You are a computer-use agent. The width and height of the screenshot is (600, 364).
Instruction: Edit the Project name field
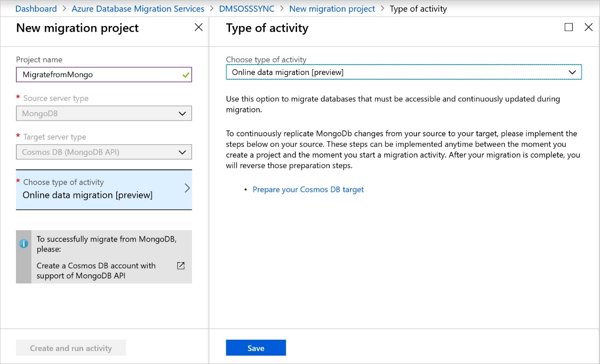coord(104,75)
